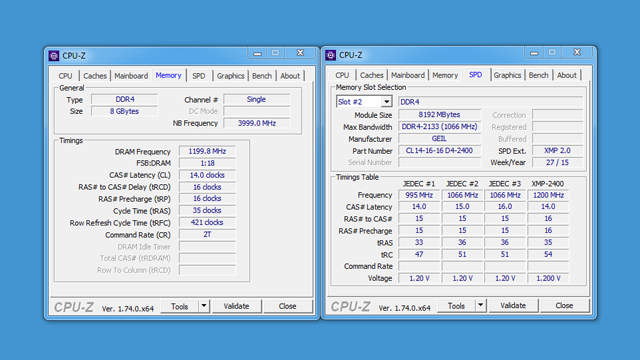Viewport: 640px width, 360px height.
Task: Click the Single channel value
Action: tap(256, 99)
